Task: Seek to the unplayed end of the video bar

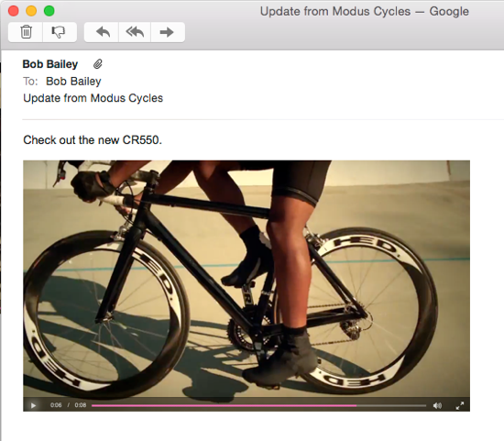Action: click(x=391, y=405)
